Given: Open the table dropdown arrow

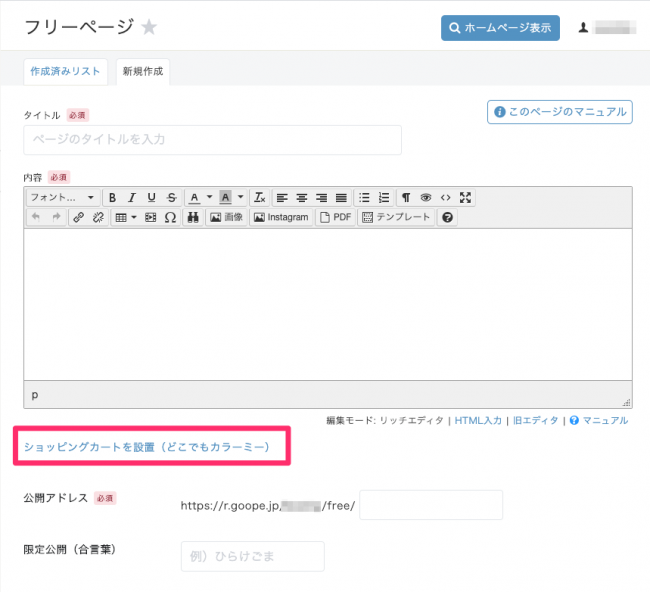Looking at the screenshot, I should [x=134, y=217].
